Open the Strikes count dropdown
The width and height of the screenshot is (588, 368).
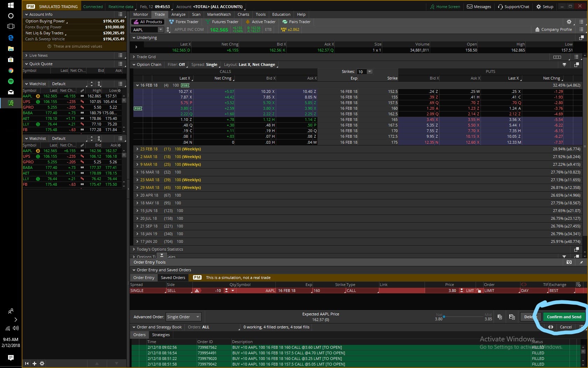[x=369, y=71]
